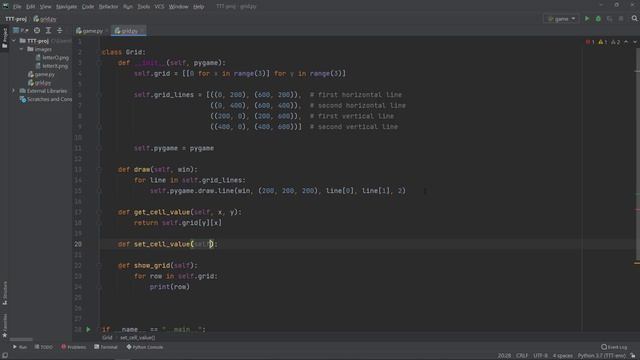Click the Grid breadcrumb below editor
640x360 pixels.
[107, 338]
